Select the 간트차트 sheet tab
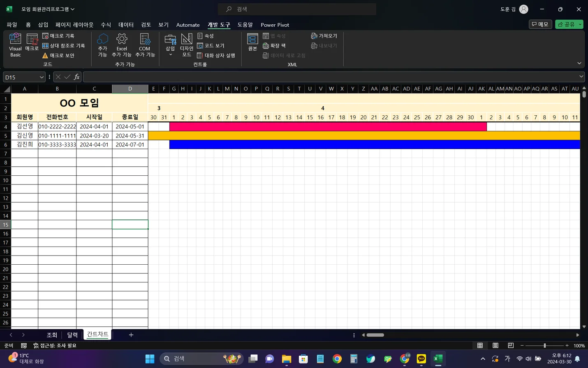The width and height of the screenshot is (588, 368). click(97, 334)
